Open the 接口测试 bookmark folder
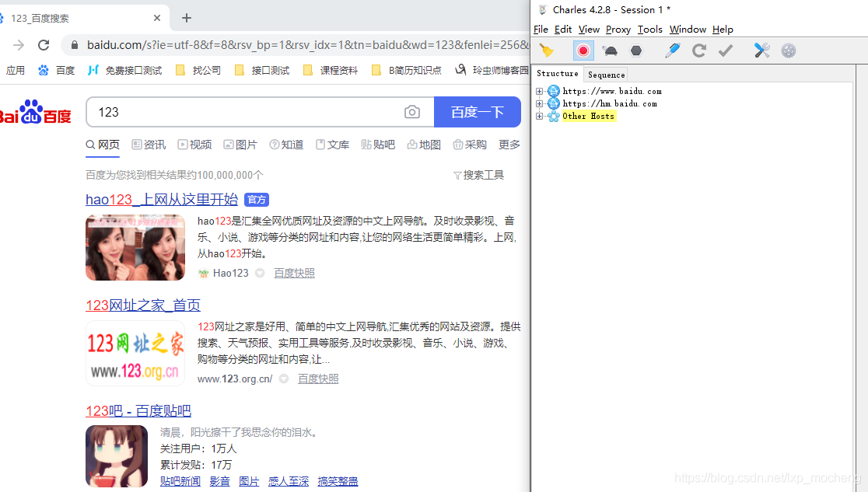Viewport: 868px width, 492px height. pyautogui.click(x=262, y=70)
